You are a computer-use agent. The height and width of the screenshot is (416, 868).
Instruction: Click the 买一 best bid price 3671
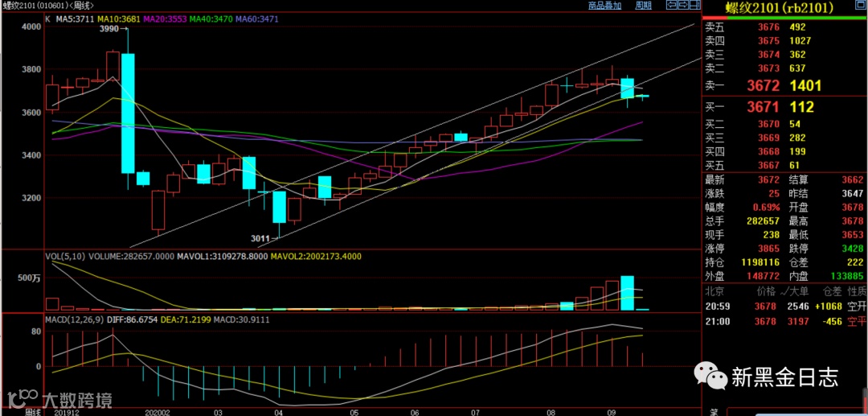[x=764, y=107]
